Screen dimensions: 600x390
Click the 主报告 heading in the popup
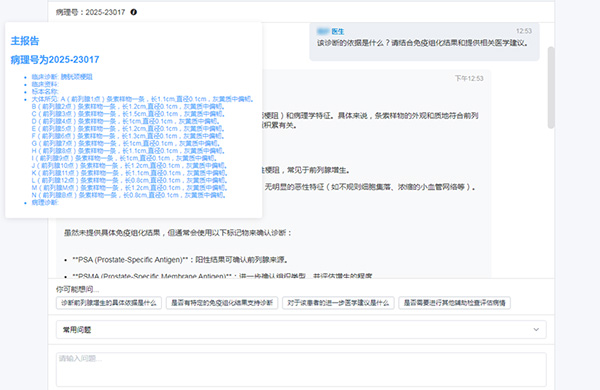pos(25,41)
